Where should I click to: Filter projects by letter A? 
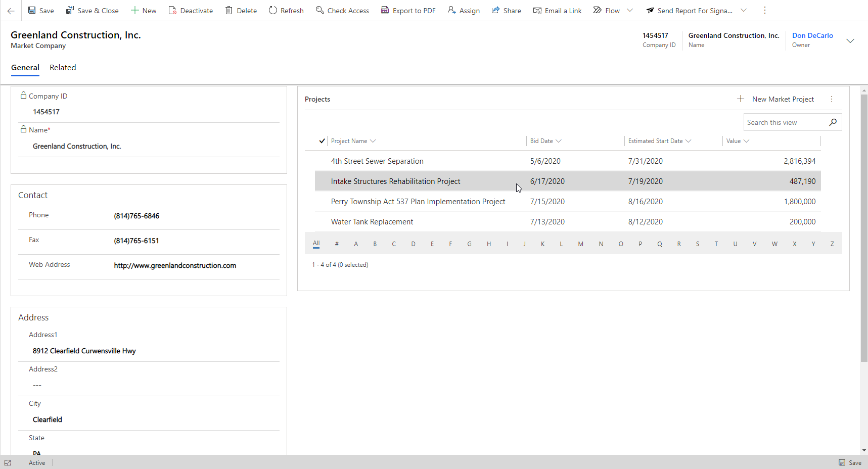[x=356, y=244]
